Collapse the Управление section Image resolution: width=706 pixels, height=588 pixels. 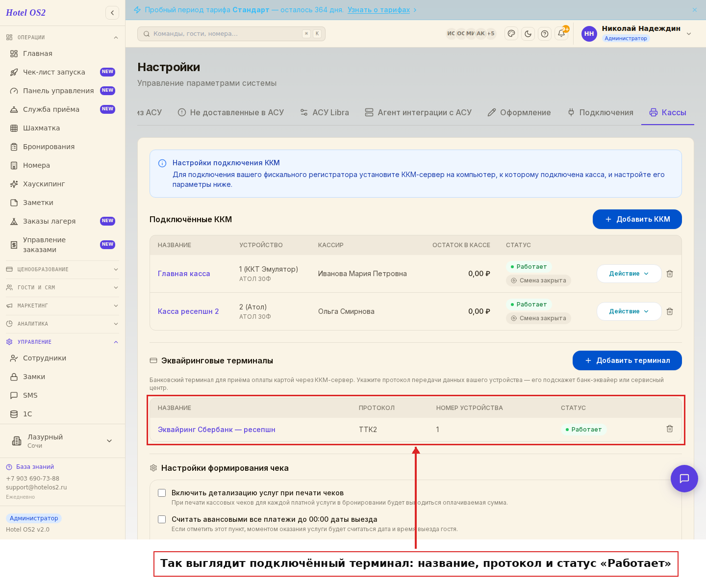[63, 342]
